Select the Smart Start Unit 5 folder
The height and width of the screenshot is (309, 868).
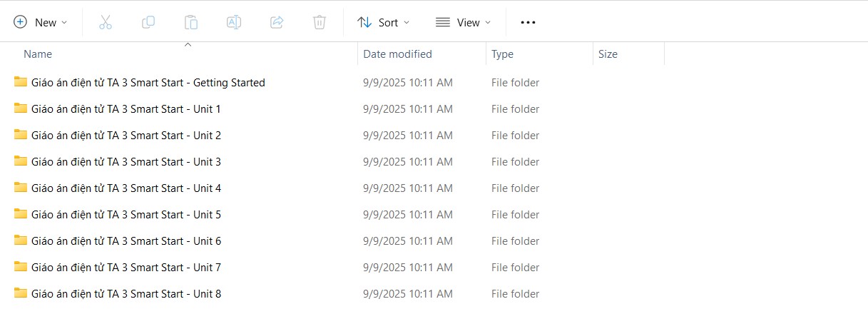(x=126, y=215)
